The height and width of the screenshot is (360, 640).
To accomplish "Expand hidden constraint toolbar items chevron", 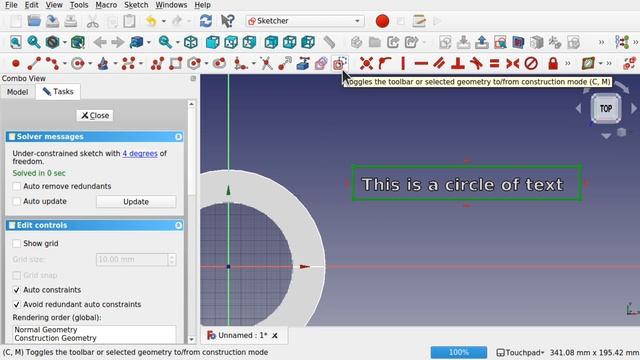I will point(568,64).
